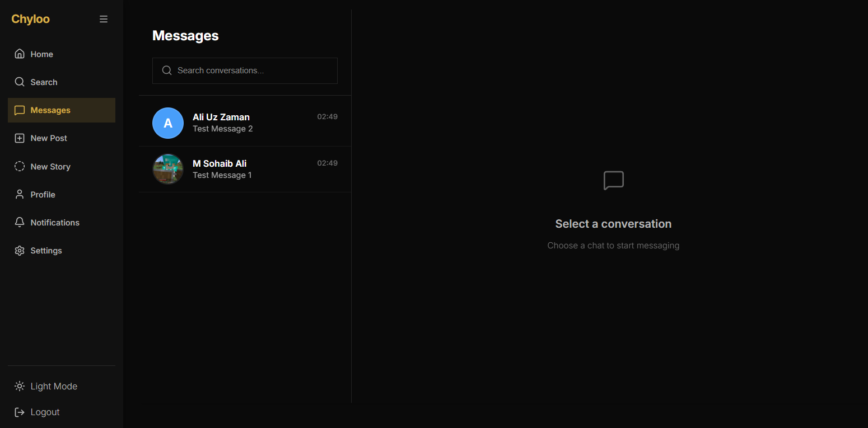Image resolution: width=868 pixels, height=428 pixels.
Task: Select M Sohaib Ali conversation name
Action: tap(220, 163)
